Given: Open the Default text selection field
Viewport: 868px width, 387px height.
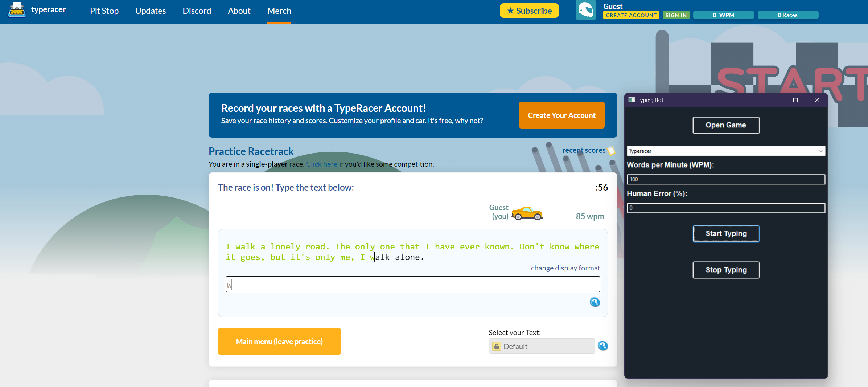Looking at the screenshot, I should point(542,346).
